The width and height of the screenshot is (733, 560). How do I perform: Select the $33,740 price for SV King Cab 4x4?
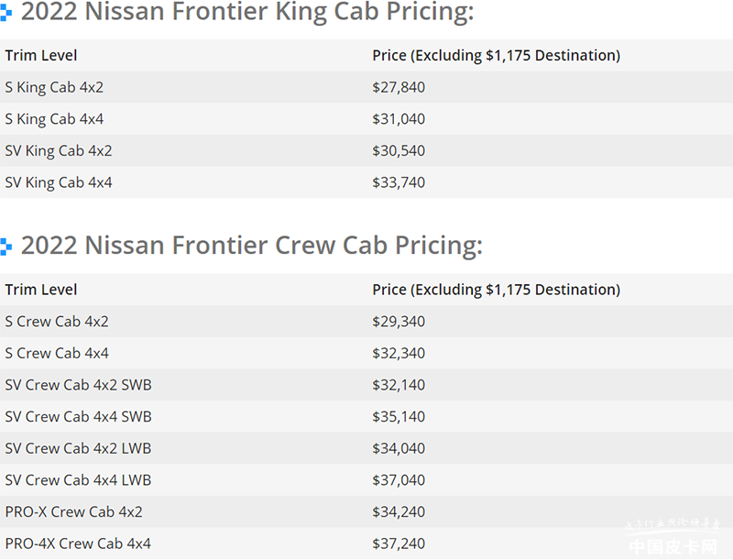pyautogui.click(x=399, y=182)
